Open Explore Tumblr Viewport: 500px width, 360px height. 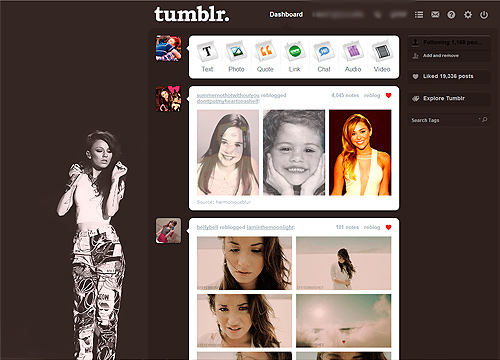click(x=449, y=98)
